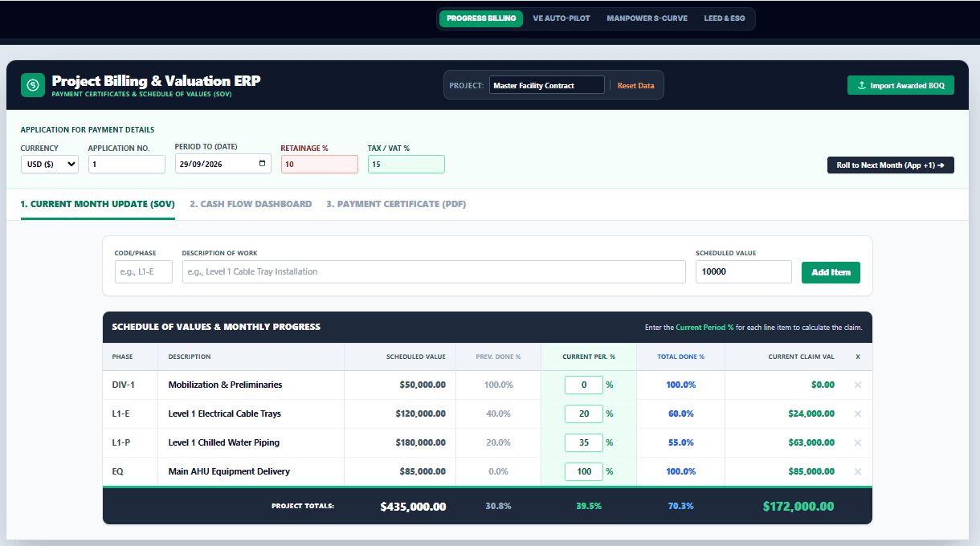
Task: Click the Reset Data link
Action: (635, 85)
